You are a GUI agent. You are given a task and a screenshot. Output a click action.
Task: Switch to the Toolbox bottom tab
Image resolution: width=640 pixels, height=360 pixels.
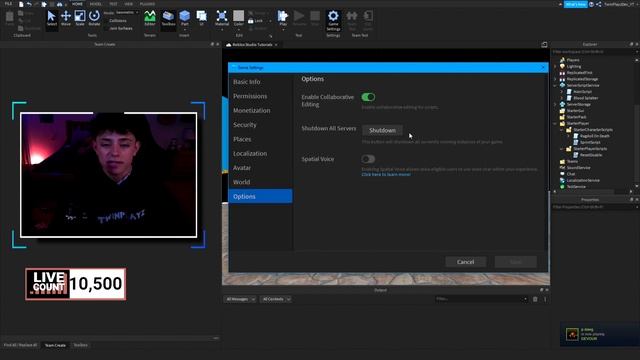tap(80, 345)
